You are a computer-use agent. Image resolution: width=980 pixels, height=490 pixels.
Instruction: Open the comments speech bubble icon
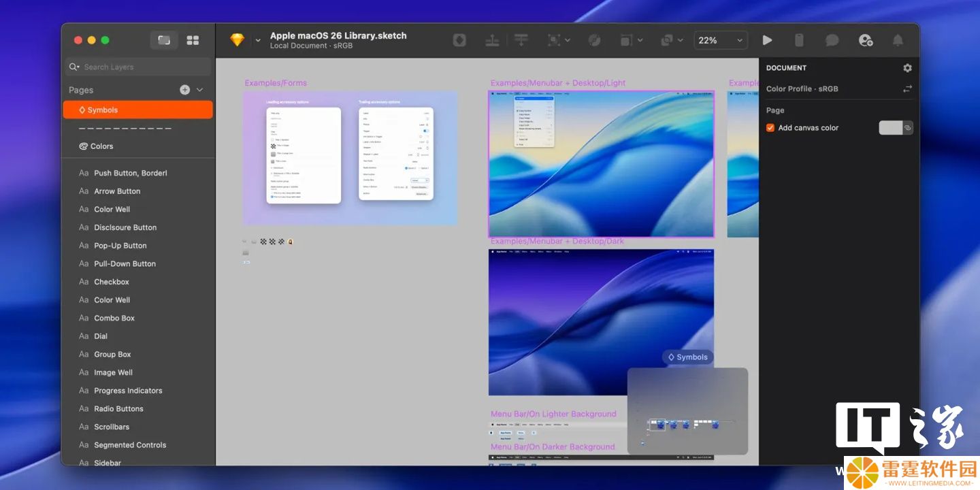(x=832, y=40)
